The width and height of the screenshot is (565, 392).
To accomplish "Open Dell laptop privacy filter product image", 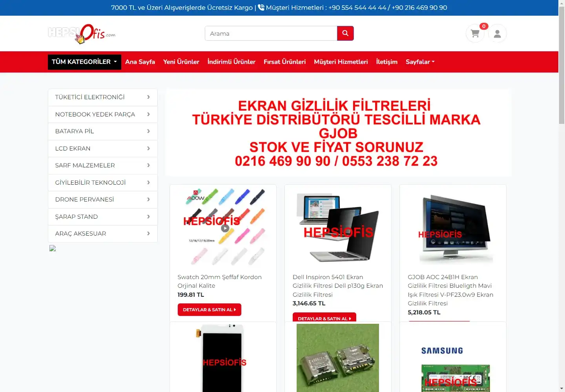I will (338, 227).
